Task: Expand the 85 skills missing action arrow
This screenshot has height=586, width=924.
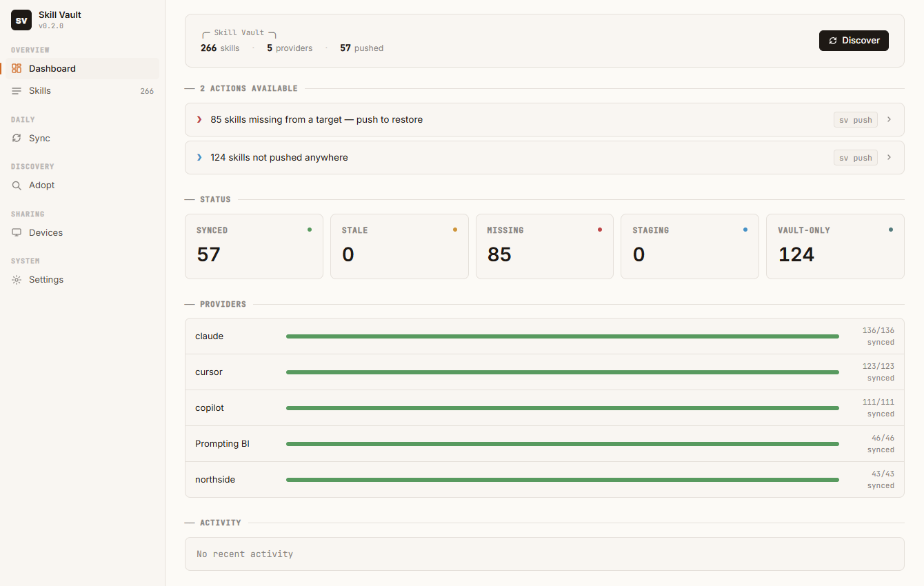Action: [889, 119]
